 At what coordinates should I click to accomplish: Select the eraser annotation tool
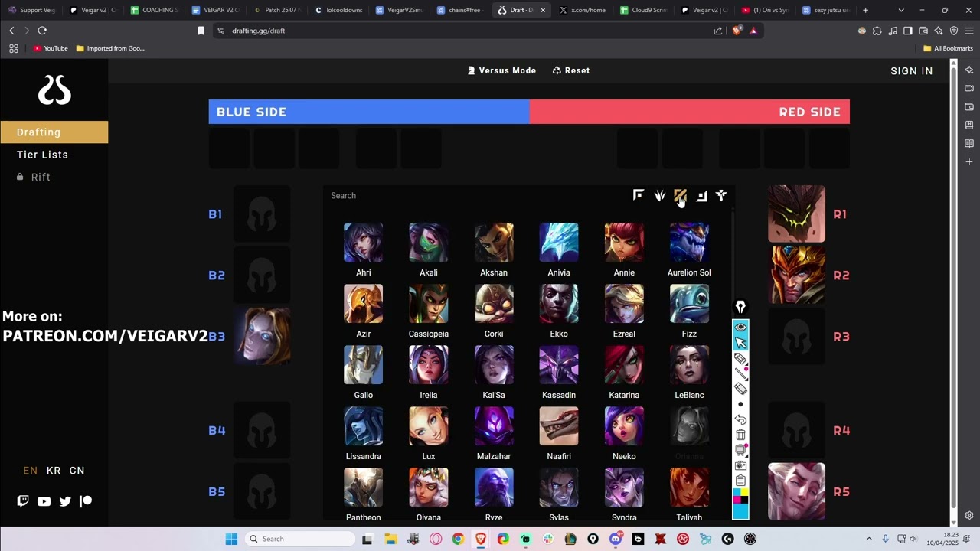point(740,389)
